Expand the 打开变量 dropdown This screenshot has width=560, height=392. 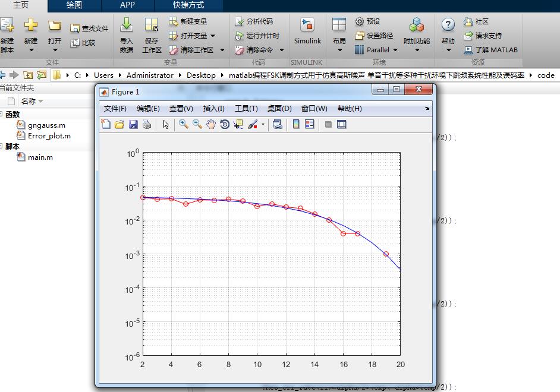tap(213, 36)
